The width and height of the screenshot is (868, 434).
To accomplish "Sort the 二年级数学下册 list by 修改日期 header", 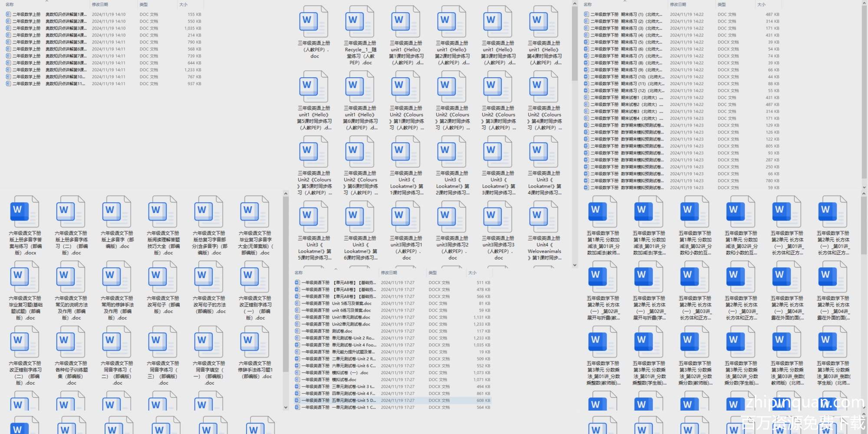I will pos(678,4).
